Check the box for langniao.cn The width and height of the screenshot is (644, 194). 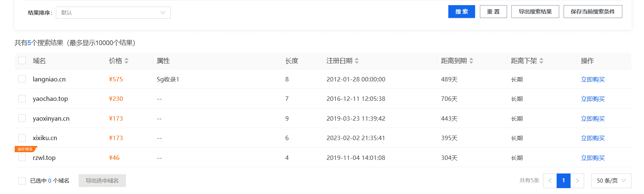(22, 79)
